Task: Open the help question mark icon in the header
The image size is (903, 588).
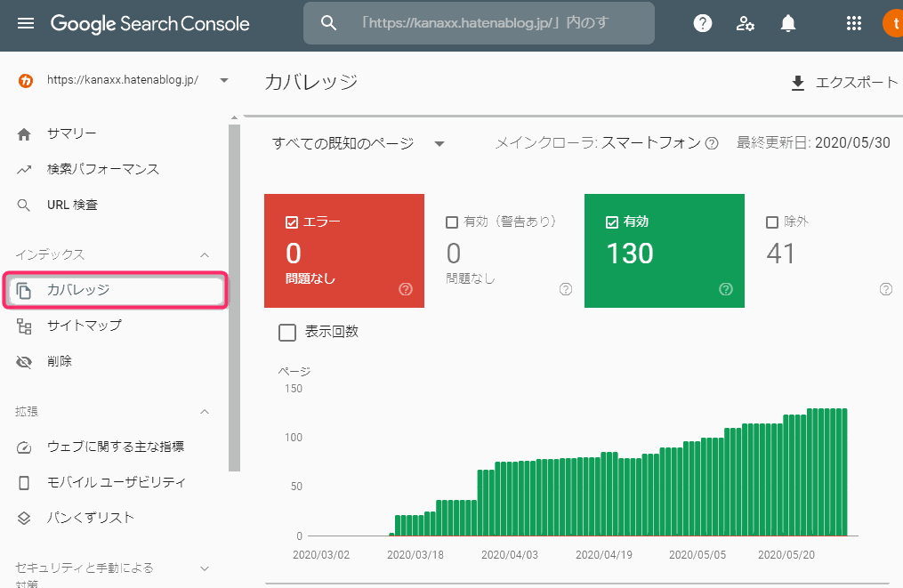Action: (x=703, y=23)
